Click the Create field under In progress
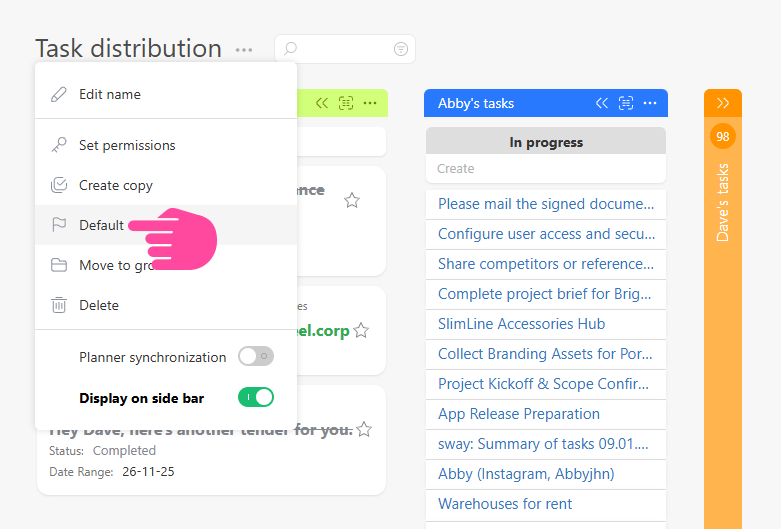781x529 pixels. click(x=545, y=169)
